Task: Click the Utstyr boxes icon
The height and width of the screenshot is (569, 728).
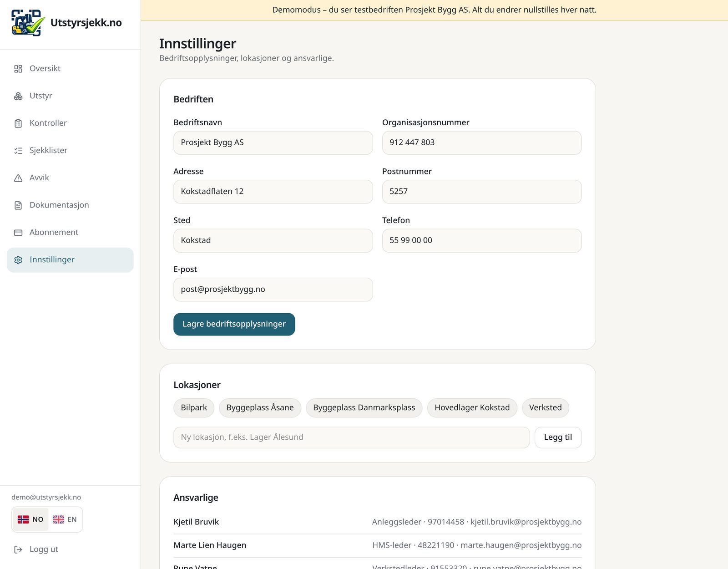Action: point(18,96)
